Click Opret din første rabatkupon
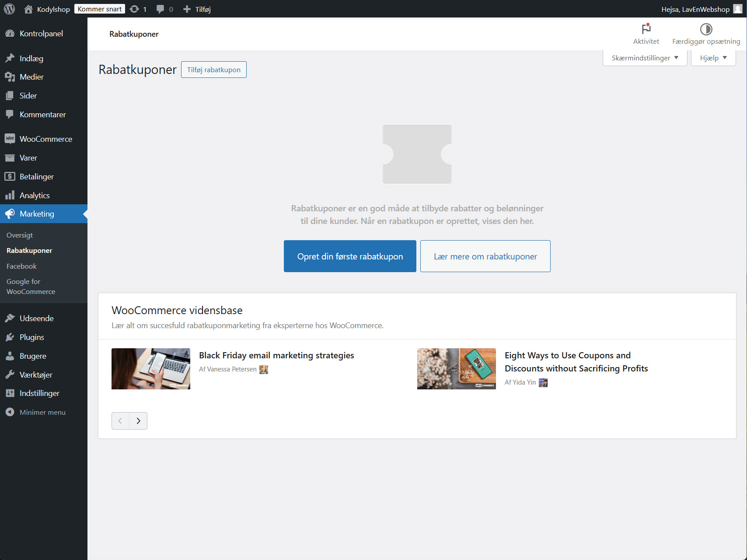 (349, 256)
